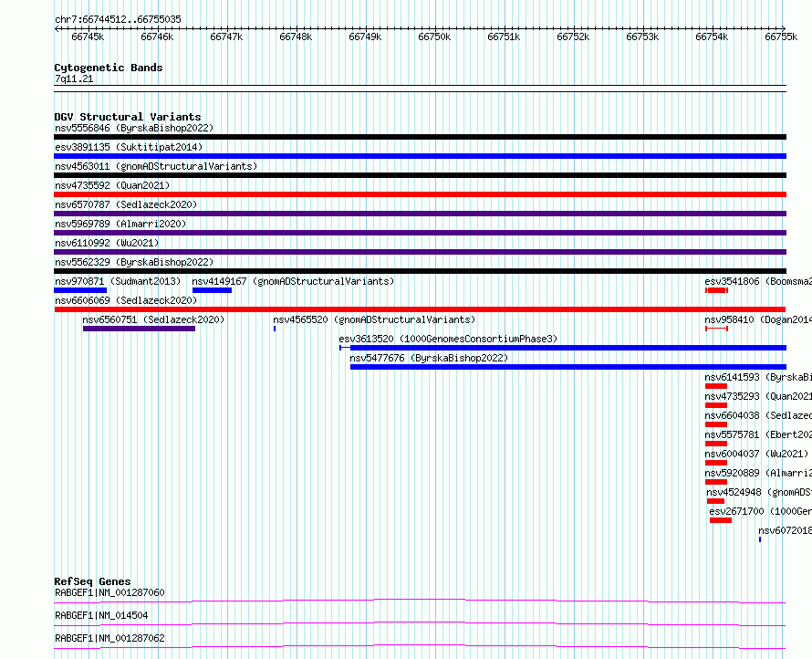Click the RABGEF1|NM_014504 transcript label
The height and width of the screenshot is (659, 812).
[101, 615]
